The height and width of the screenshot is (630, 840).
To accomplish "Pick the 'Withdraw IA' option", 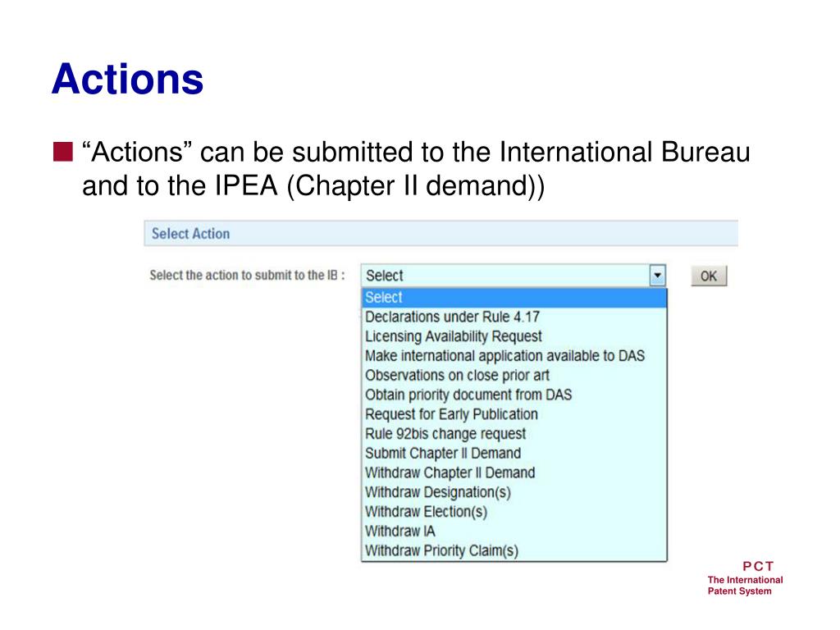I will point(514,531).
